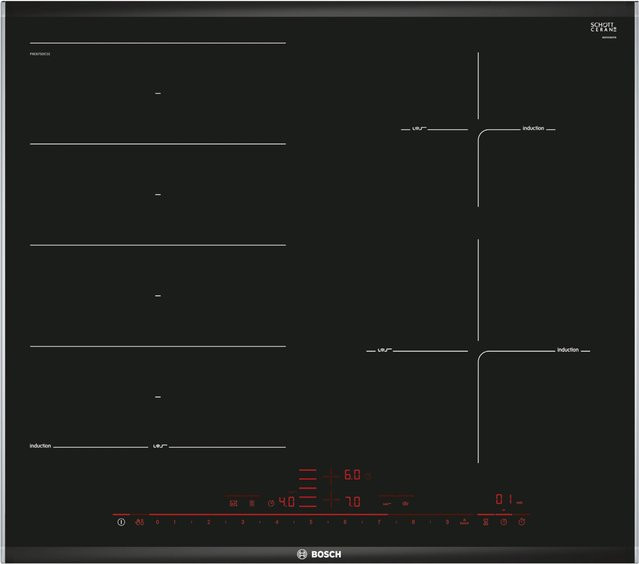Toggle the main power switch icon
The width and height of the screenshot is (639, 564).
pos(121,522)
